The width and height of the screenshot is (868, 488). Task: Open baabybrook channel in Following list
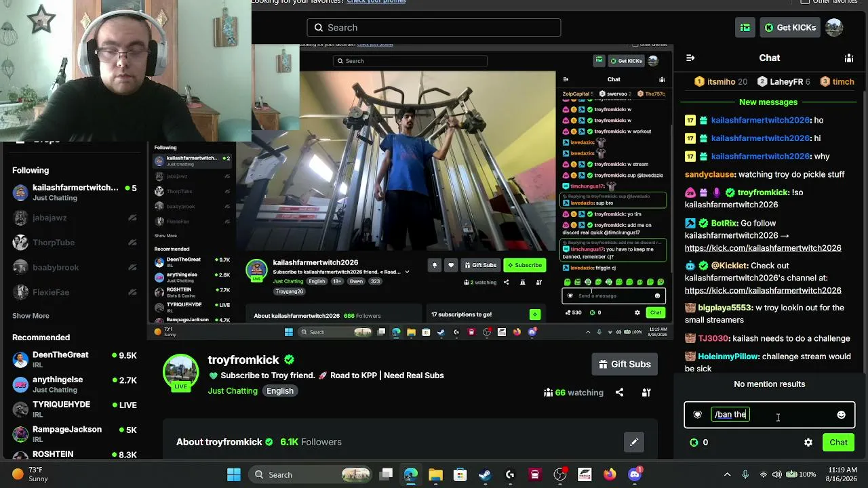(75, 267)
